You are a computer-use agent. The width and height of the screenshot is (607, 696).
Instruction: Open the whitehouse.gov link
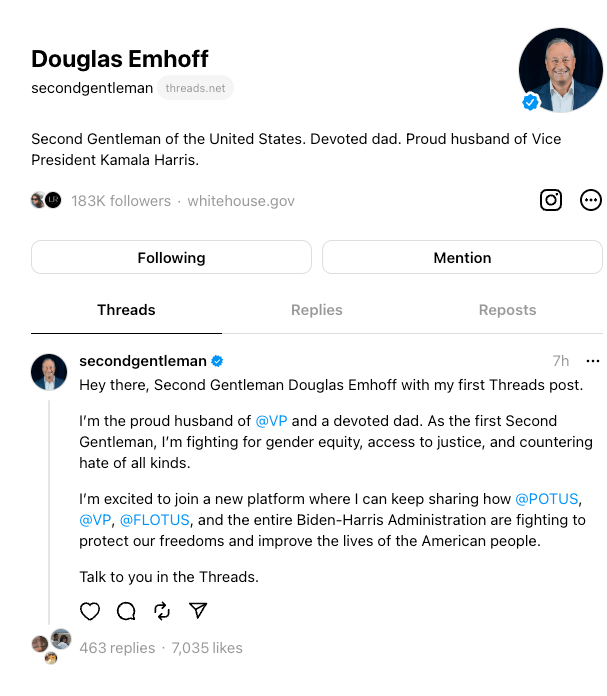pos(243,201)
